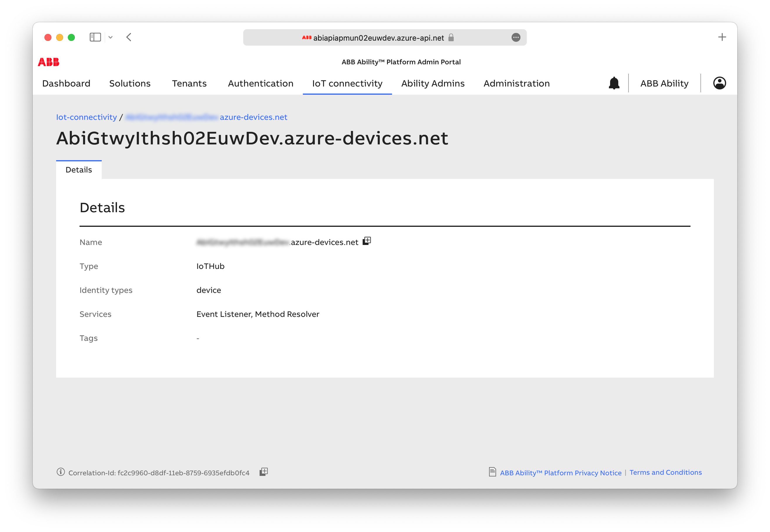The width and height of the screenshot is (770, 532).
Task: Click the ABB Ability Platform Admin Portal title
Action: coord(401,62)
